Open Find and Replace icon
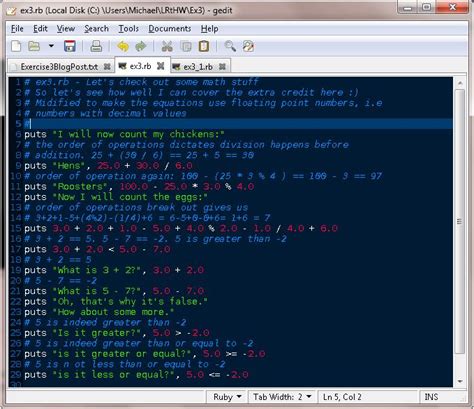Image resolution: width=474 pixels, height=409 pixels. pos(248,46)
